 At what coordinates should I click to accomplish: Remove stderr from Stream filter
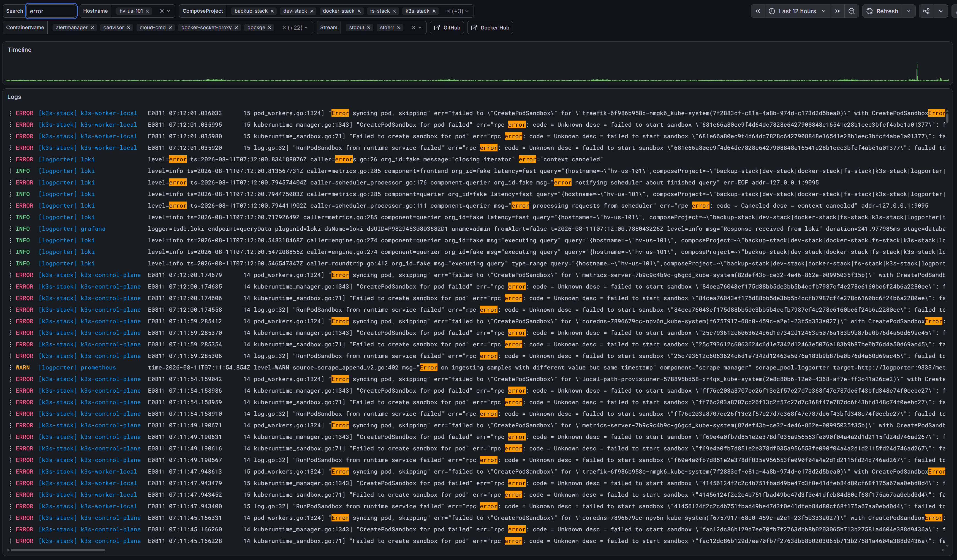399,28
